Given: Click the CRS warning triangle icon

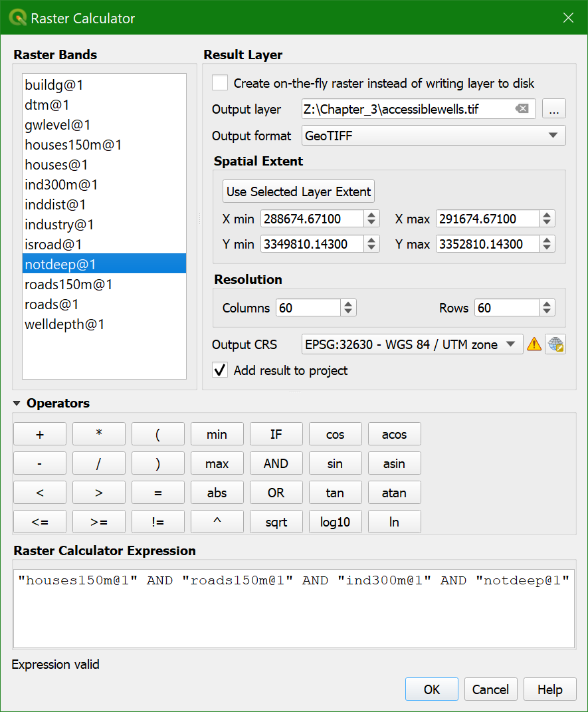Looking at the screenshot, I should (x=534, y=344).
